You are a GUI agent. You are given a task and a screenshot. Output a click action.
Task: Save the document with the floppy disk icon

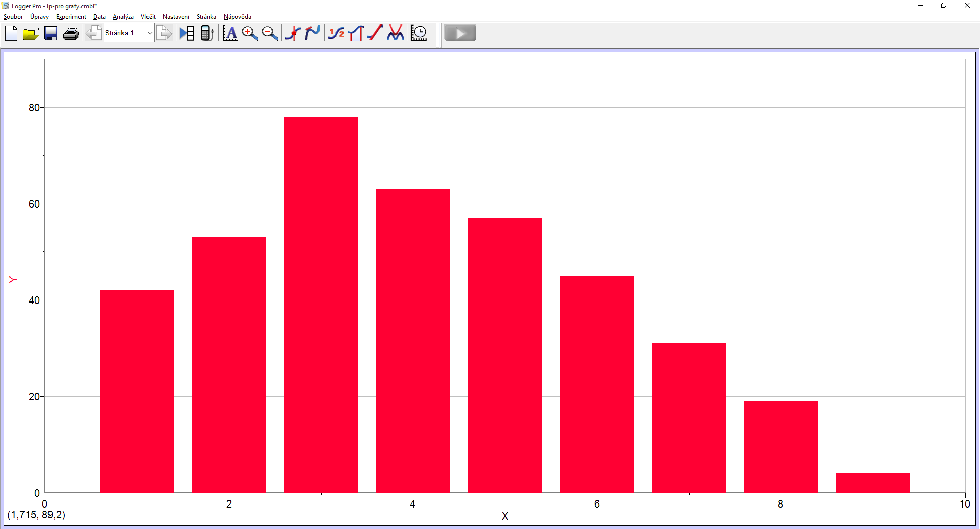coord(51,33)
